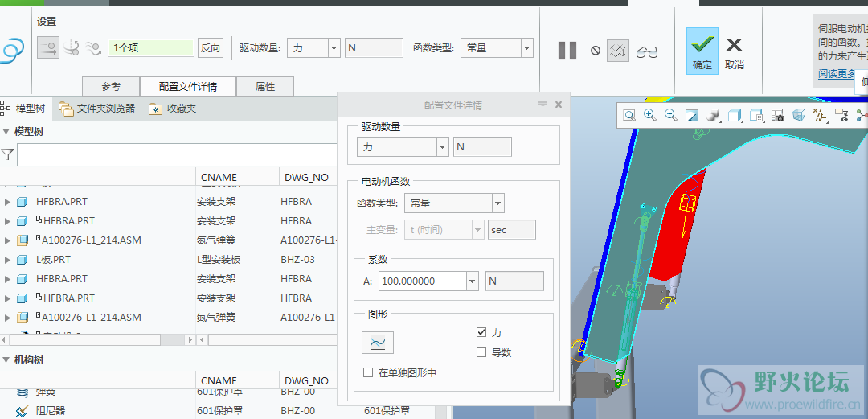Open the coefficient A value dropdown arrow
Image resolution: width=868 pixels, height=419 pixels.
pyautogui.click(x=473, y=281)
